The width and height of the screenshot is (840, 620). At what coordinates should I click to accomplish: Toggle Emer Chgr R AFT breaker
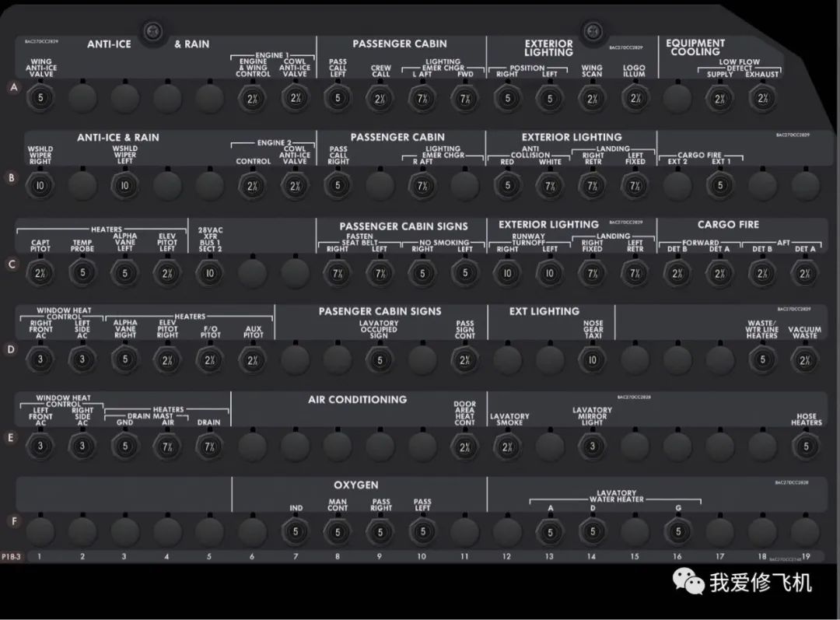[422, 186]
